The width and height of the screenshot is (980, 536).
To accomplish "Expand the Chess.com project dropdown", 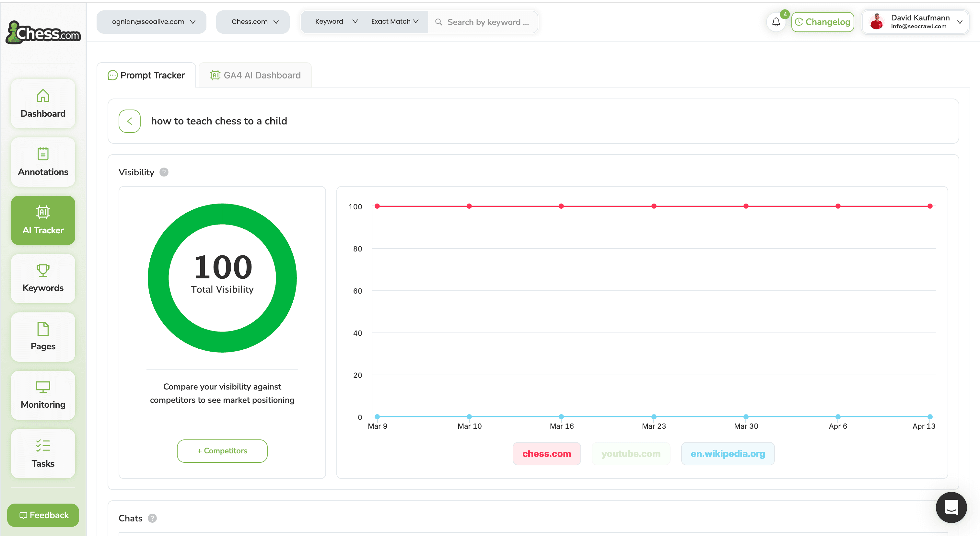I will coord(252,22).
